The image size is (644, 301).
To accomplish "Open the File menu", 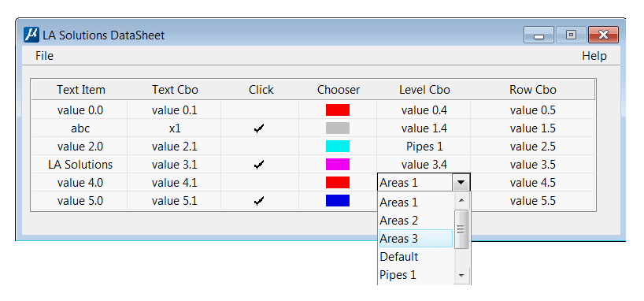I will 44,56.
